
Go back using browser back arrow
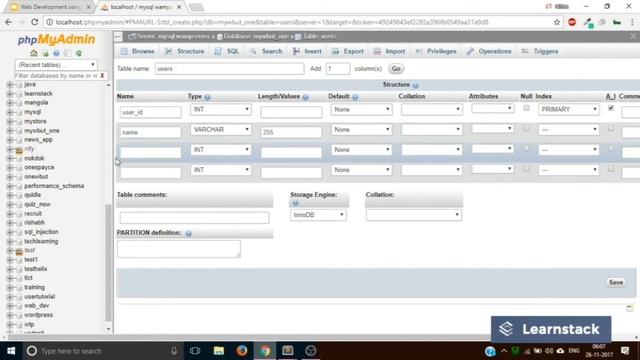click(9, 22)
